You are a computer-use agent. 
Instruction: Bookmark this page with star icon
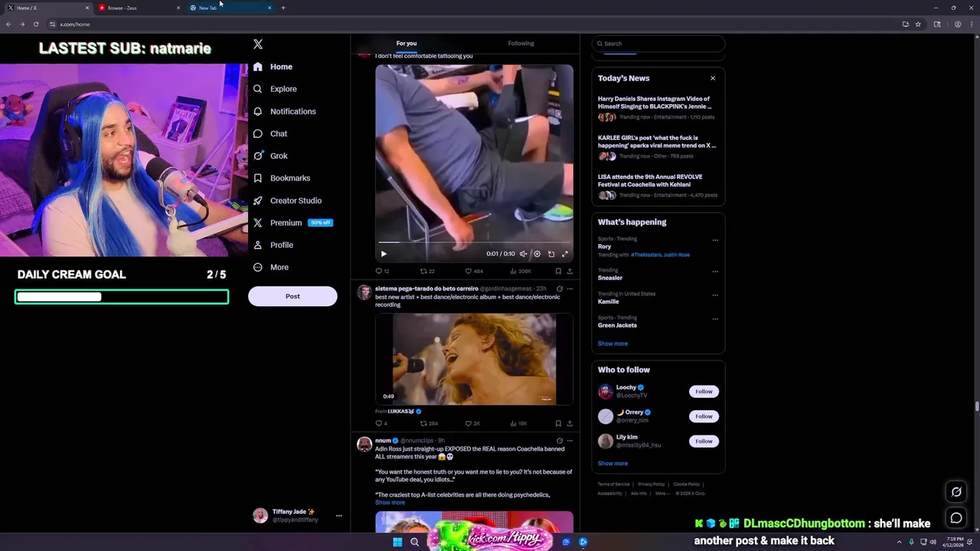[918, 24]
